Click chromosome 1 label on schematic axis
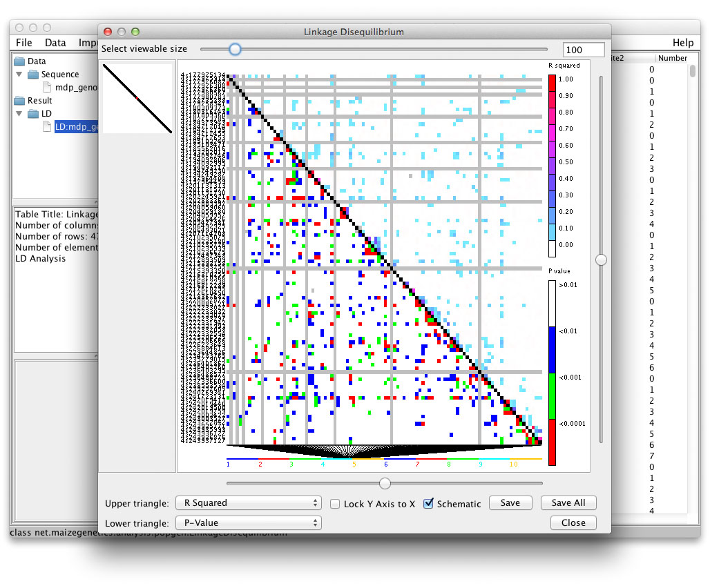 coord(228,464)
